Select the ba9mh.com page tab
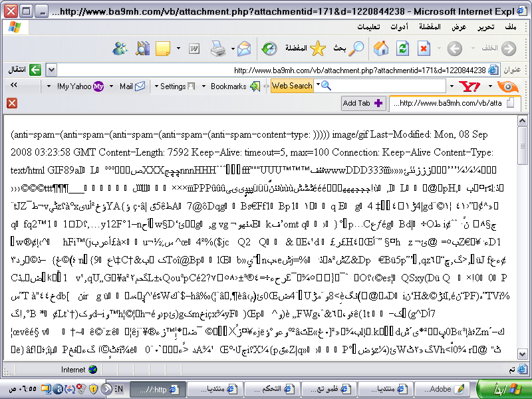This screenshot has height=399, width=532. click(x=452, y=103)
